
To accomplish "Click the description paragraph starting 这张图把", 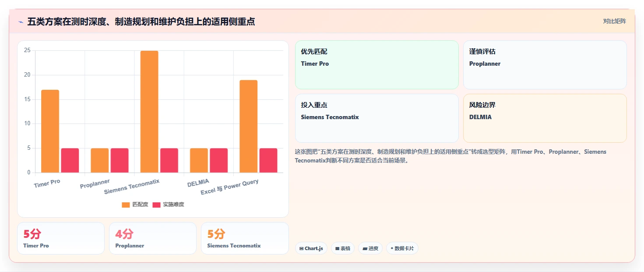I will 451,156.
